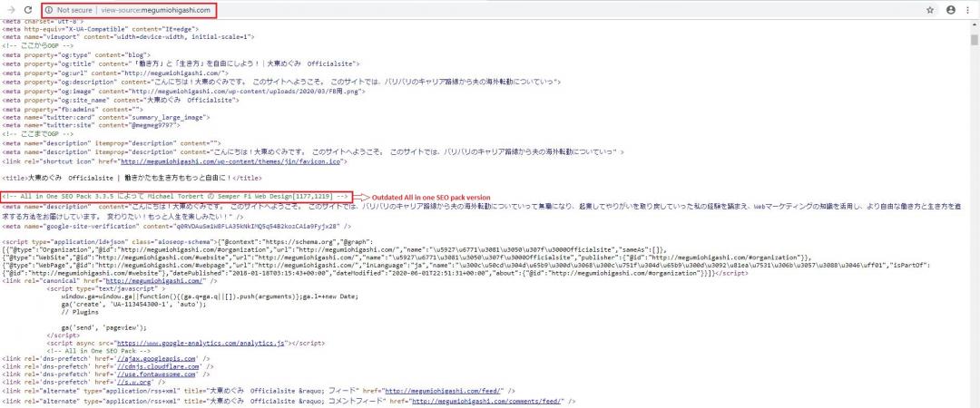Bookmark this page with the star icon
Screen dimensions: 980x408
(x=930, y=10)
